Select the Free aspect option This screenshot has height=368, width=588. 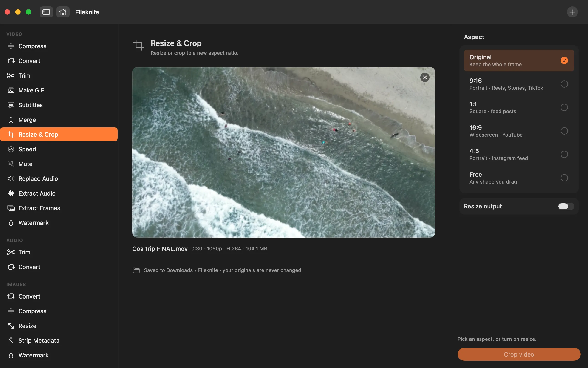pyautogui.click(x=519, y=178)
